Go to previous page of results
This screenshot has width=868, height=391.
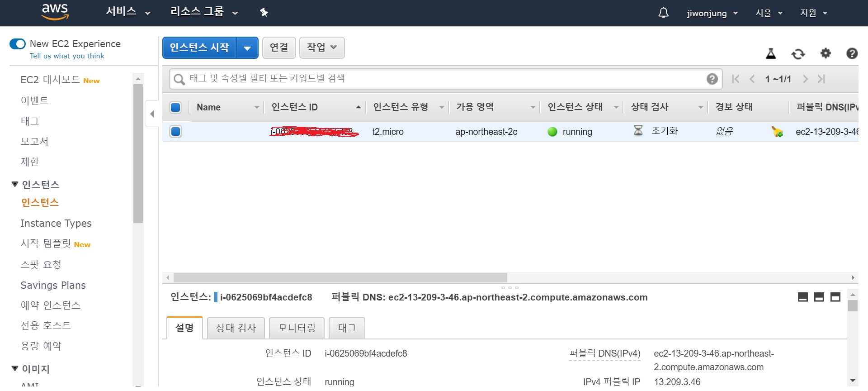tap(752, 79)
